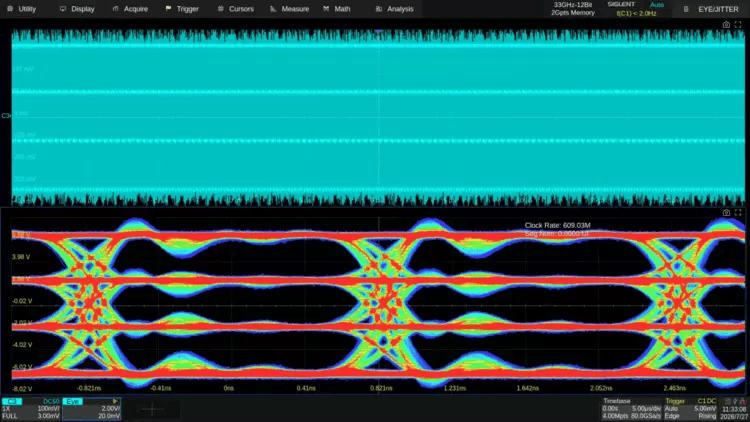The width and height of the screenshot is (750, 422).
Task: Click the Edge trigger type label
Action: (672, 416)
